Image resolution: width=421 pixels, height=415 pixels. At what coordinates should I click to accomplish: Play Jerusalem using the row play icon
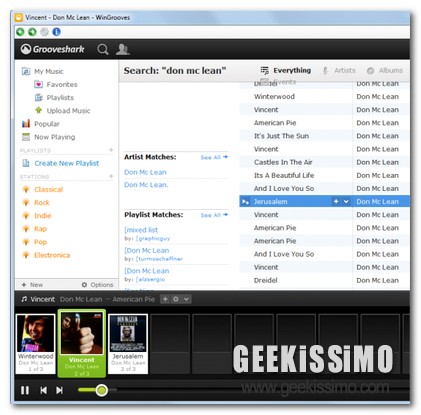click(x=245, y=202)
